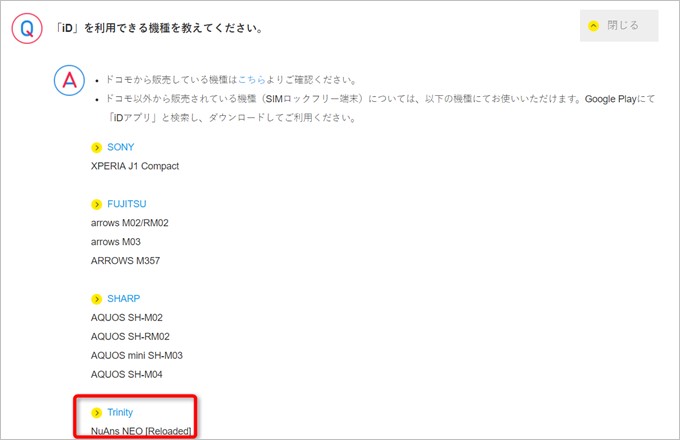Image resolution: width=680 pixels, height=440 pixels.
Task: Open the FUJITSU manufacturer link
Action: [x=126, y=204]
